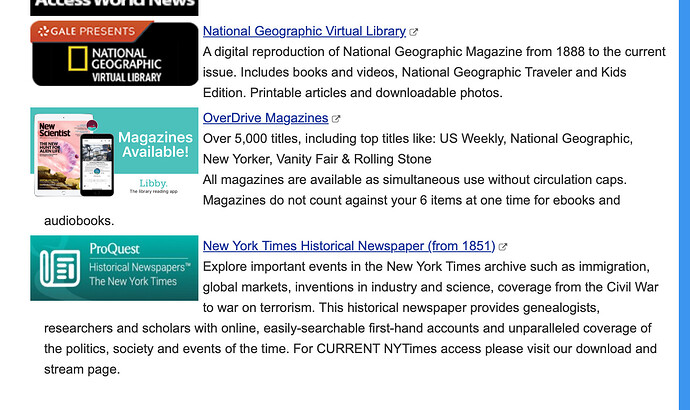Click the Access World News banner at top
The height and width of the screenshot is (410, 690).
114,6
